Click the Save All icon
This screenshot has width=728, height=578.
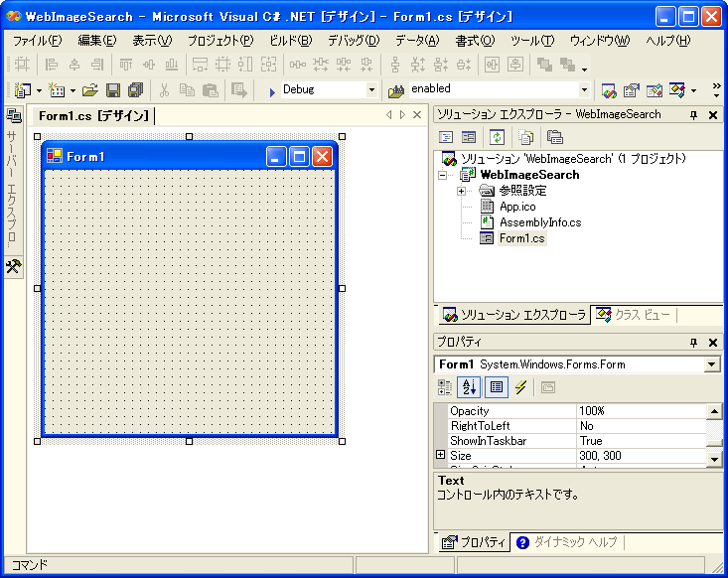pos(136,90)
